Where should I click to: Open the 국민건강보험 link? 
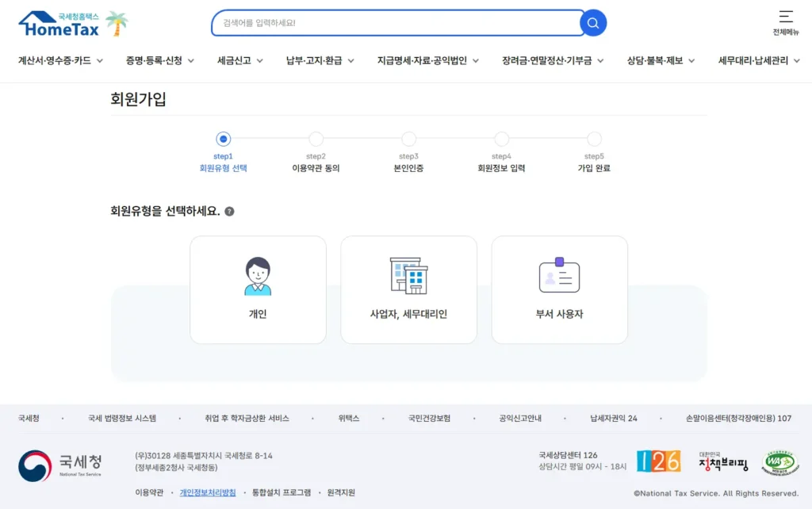[429, 419]
